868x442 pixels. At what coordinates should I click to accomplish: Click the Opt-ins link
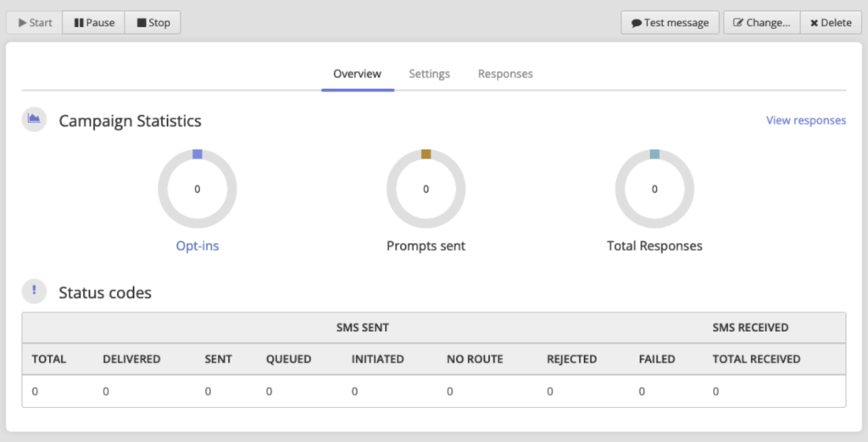[198, 246]
